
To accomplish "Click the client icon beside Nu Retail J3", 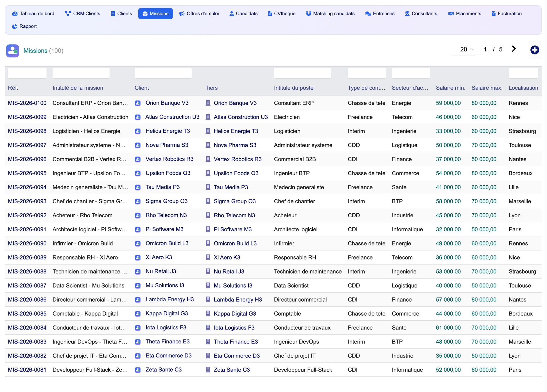I will [138, 272].
